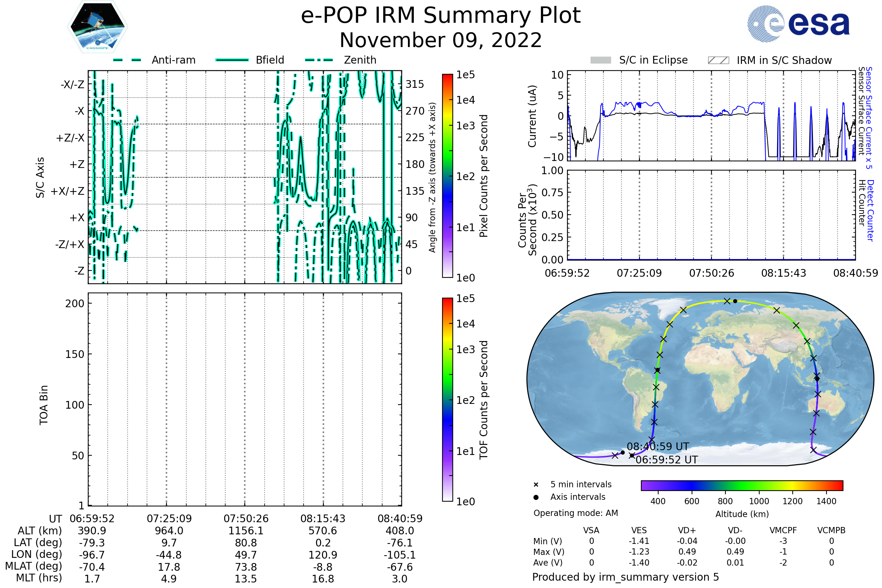Click the ESA logo

click(x=798, y=24)
